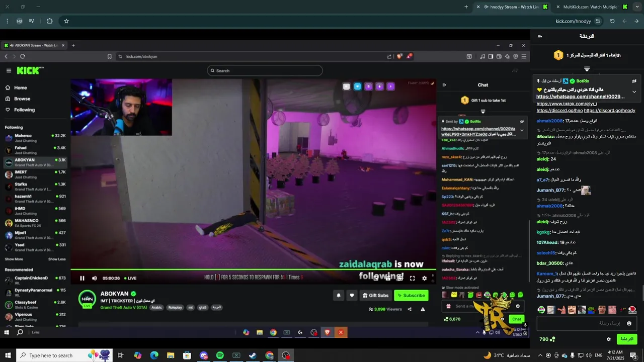
Task: Open emoji picker in Arabic chat input
Action: (x=629, y=323)
